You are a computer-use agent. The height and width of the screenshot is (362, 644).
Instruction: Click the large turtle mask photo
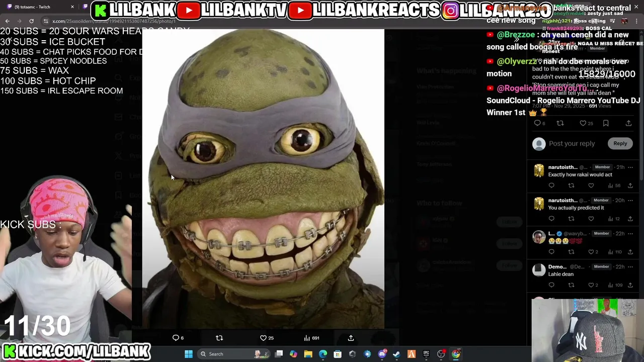pyautogui.click(x=263, y=178)
